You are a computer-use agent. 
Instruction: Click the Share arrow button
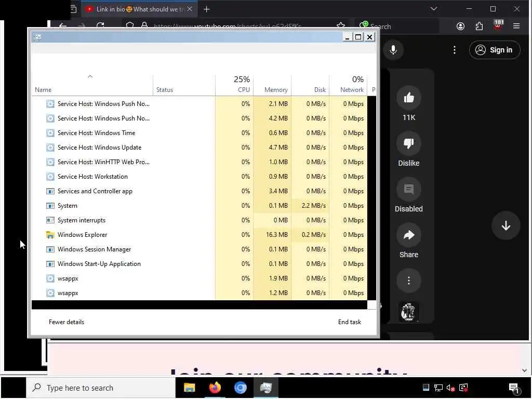[x=408, y=235]
